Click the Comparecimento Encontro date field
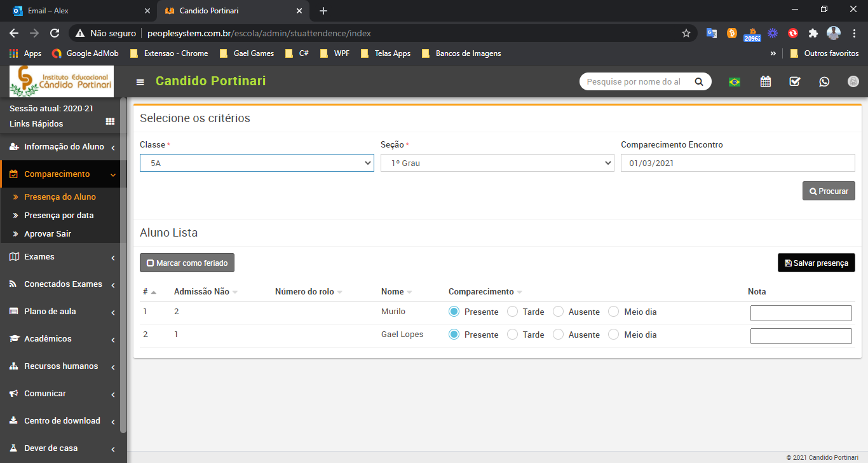The height and width of the screenshot is (463, 868). [737, 163]
